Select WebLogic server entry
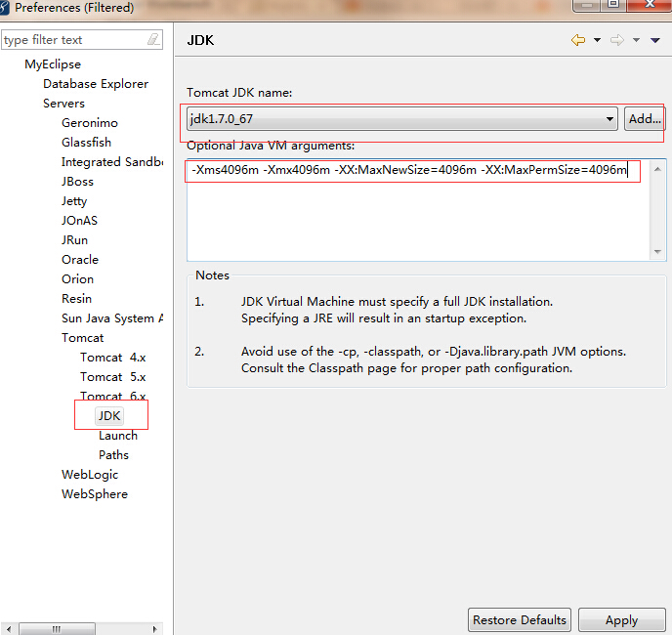672x635 pixels. pyautogui.click(x=90, y=475)
